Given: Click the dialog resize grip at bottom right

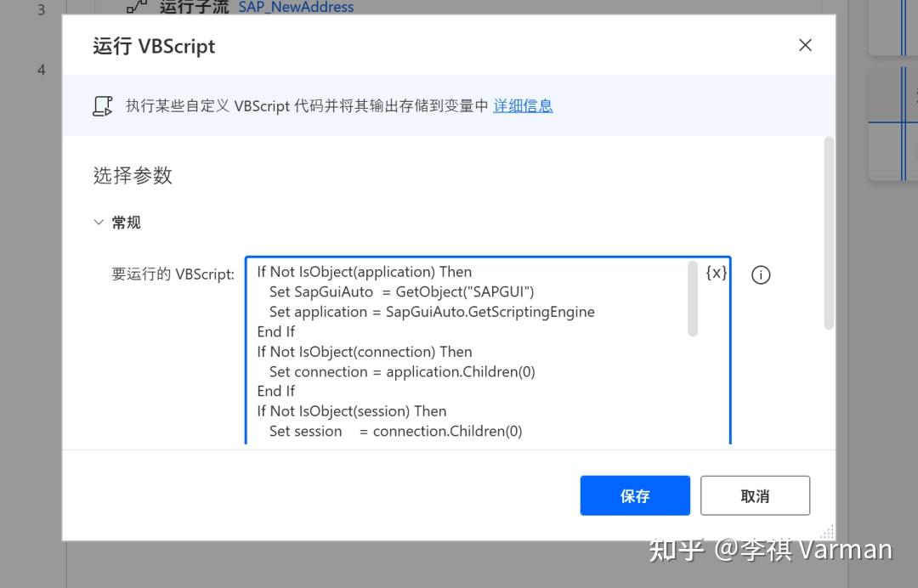Looking at the screenshot, I should tap(826, 531).
